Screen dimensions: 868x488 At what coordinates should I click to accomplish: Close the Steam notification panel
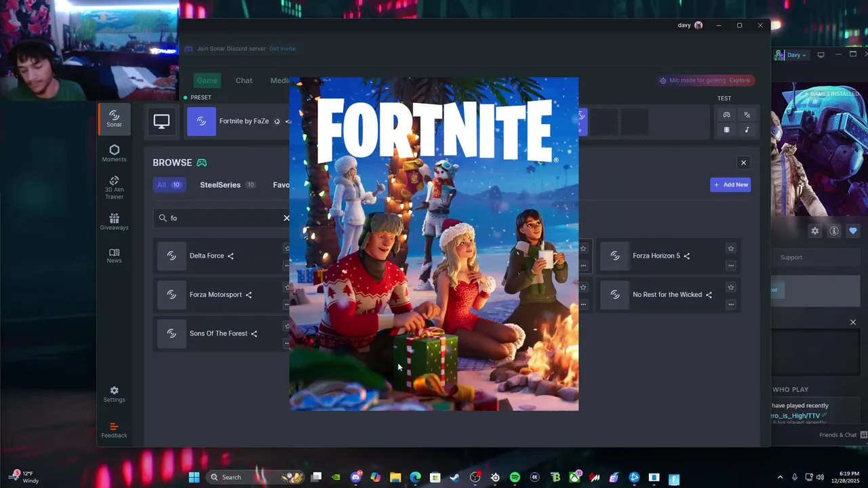pos(853,322)
